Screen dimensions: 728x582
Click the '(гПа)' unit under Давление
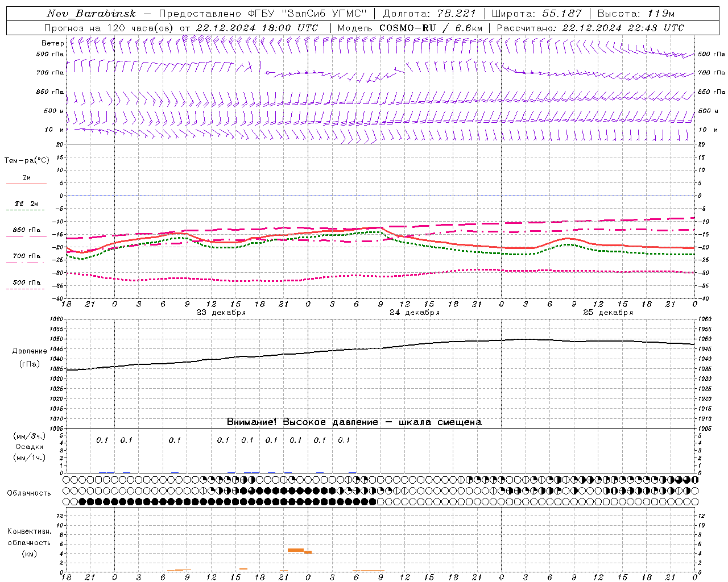pyautogui.click(x=30, y=364)
